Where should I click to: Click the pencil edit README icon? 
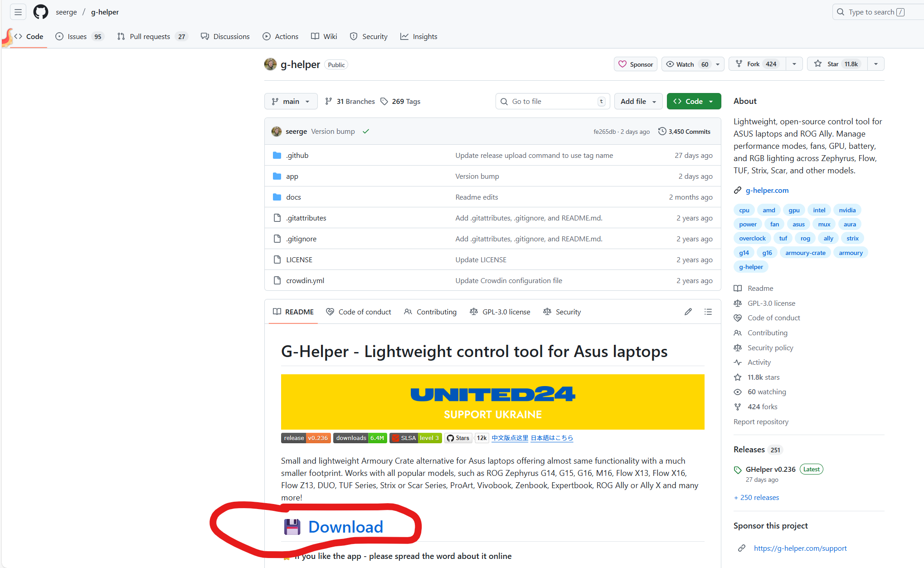click(x=688, y=312)
